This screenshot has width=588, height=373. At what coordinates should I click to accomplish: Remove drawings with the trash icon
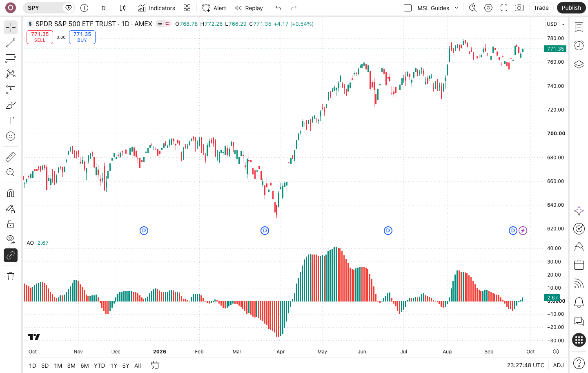pyautogui.click(x=11, y=276)
